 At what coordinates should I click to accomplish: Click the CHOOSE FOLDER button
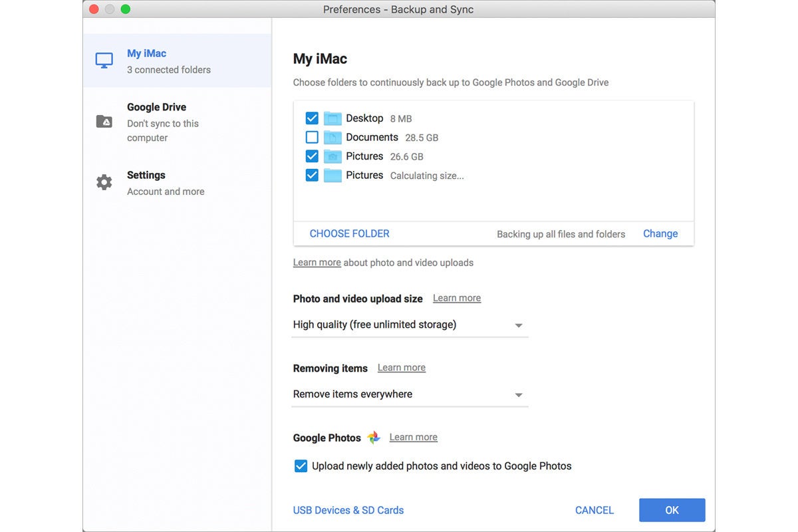[350, 234]
